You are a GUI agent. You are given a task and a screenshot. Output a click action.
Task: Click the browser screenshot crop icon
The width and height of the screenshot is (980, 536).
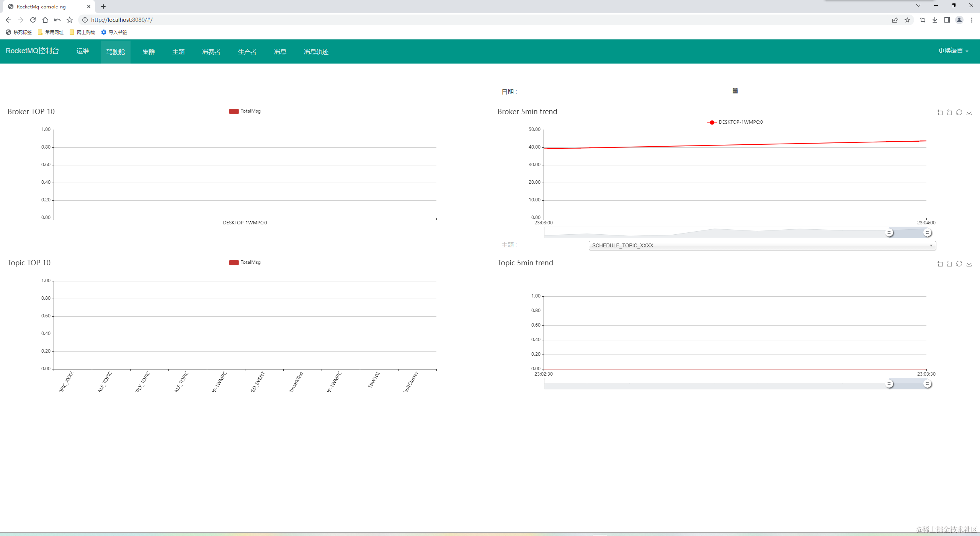[923, 20]
